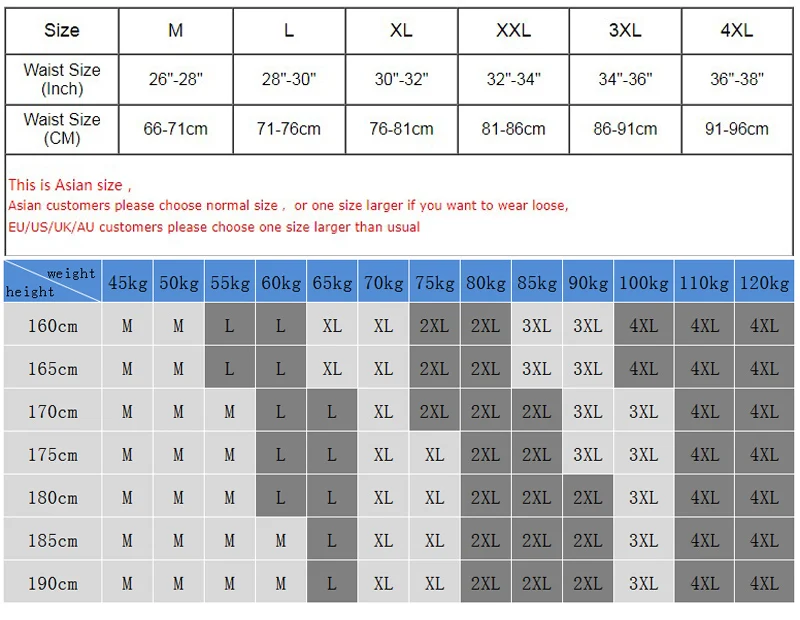Select the 26"-28" waist size cell
800x620 pixels.
pos(176,79)
